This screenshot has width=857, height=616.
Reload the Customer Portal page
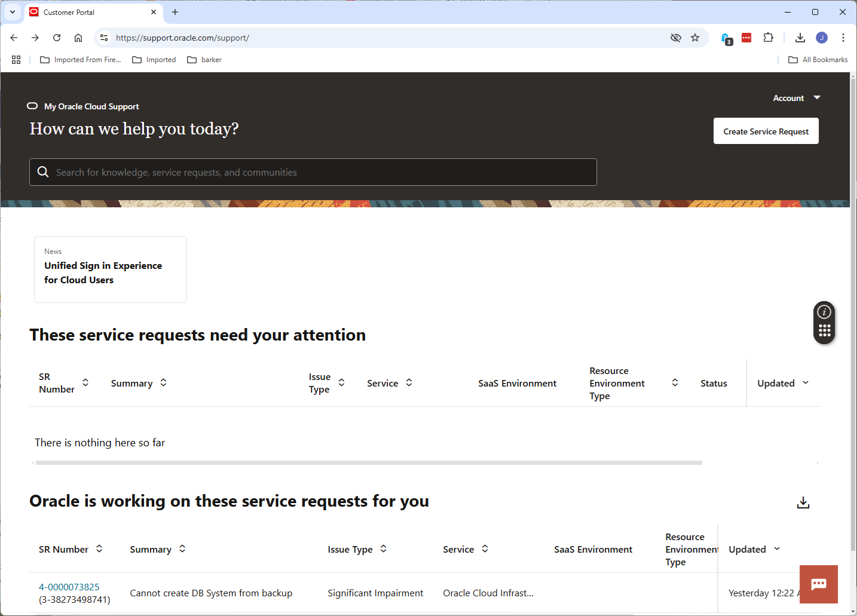[x=57, y=38]
